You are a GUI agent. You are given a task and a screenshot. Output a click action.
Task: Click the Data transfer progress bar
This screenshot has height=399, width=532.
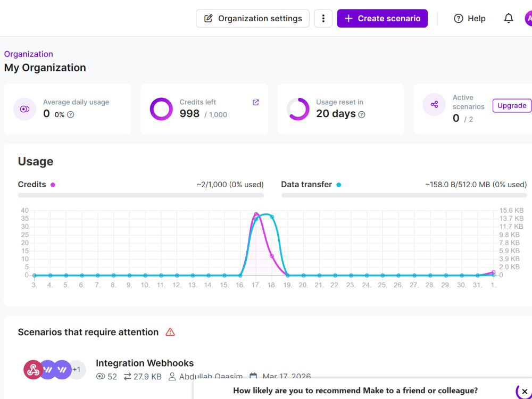click(404, 195)
